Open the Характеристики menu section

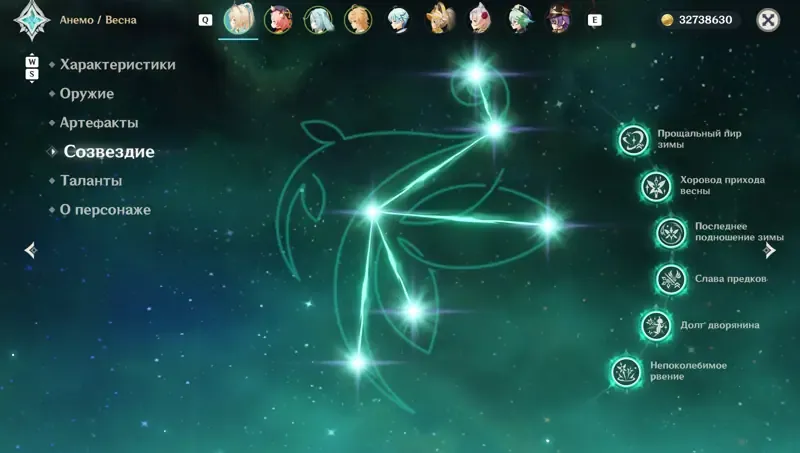click(x=117, y=65)
